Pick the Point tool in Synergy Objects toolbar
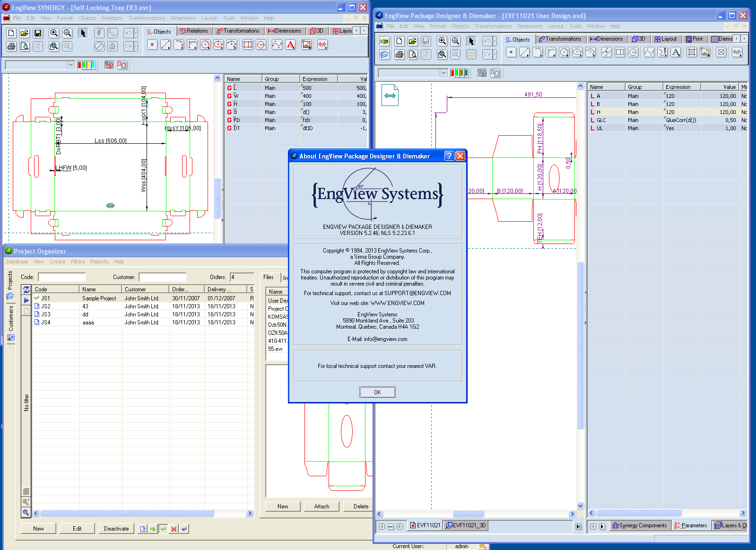 152,45
